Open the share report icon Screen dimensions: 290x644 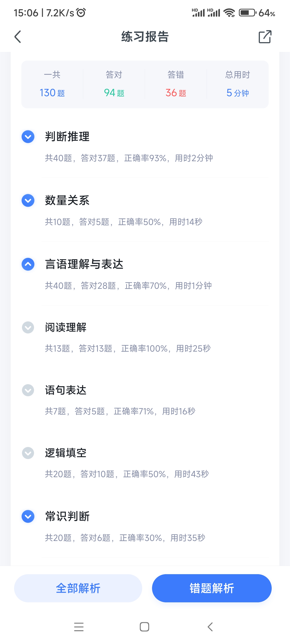pyautogui.click(x=265, y=37)
